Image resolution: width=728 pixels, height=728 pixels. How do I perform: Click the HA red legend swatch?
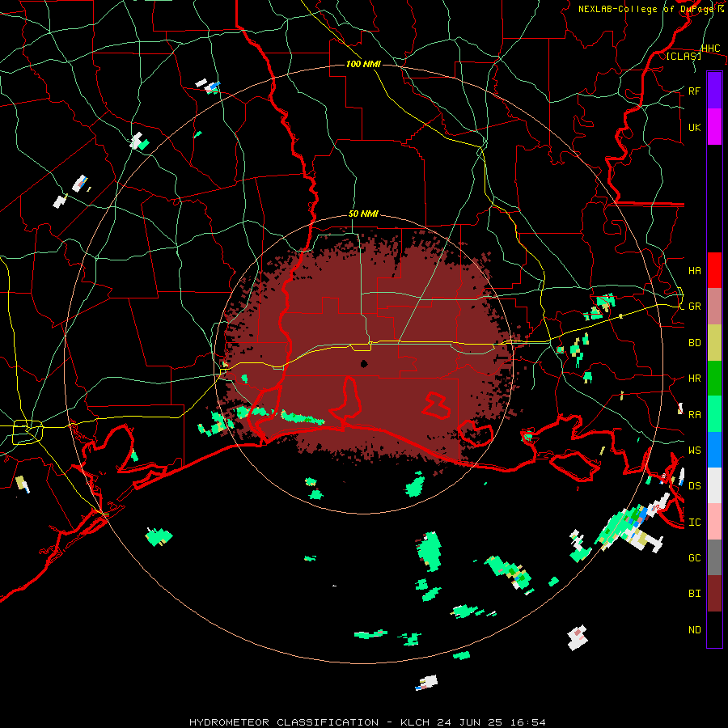click(714, 270)
